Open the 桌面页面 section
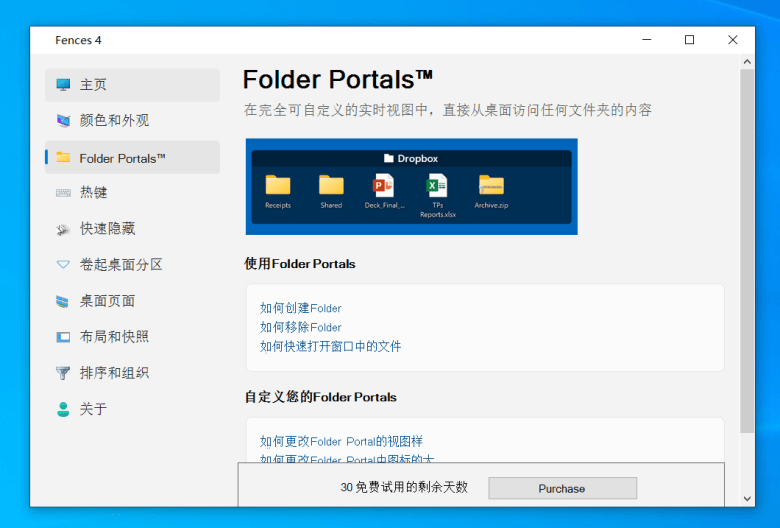780x528 pixels. [132, 301]
